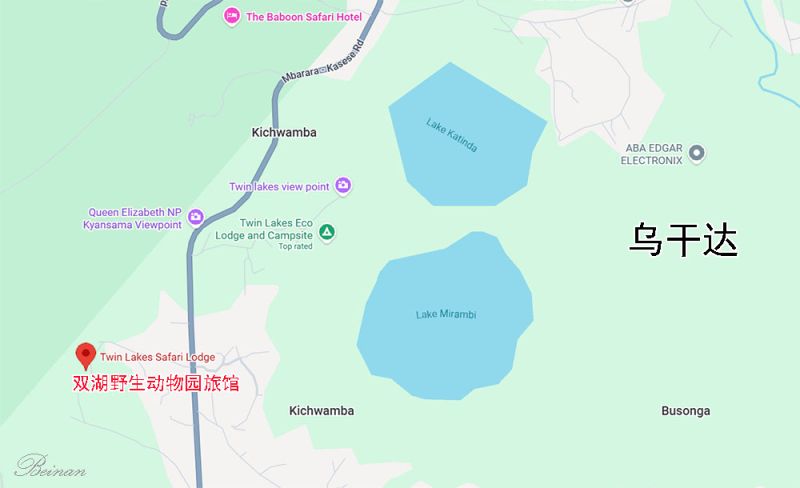The height and width of the screenshot is (488, 800).
Task: Click the Busonga place label
Action: coord(686,410)
